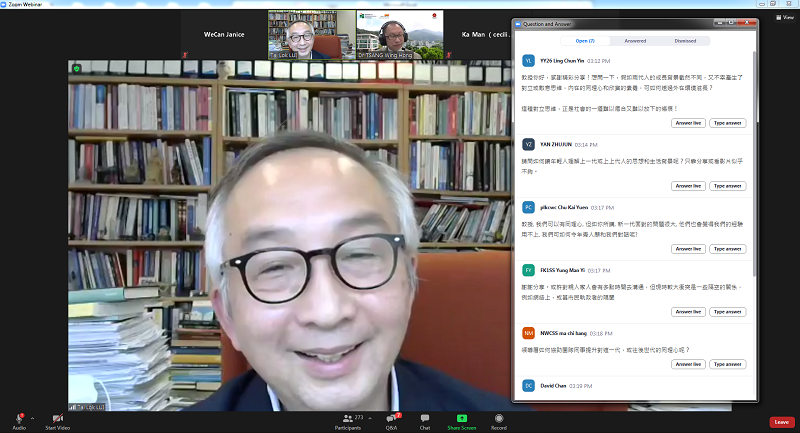
Task: Unmute using the Audio microphone icon
Action: point(19,418)
